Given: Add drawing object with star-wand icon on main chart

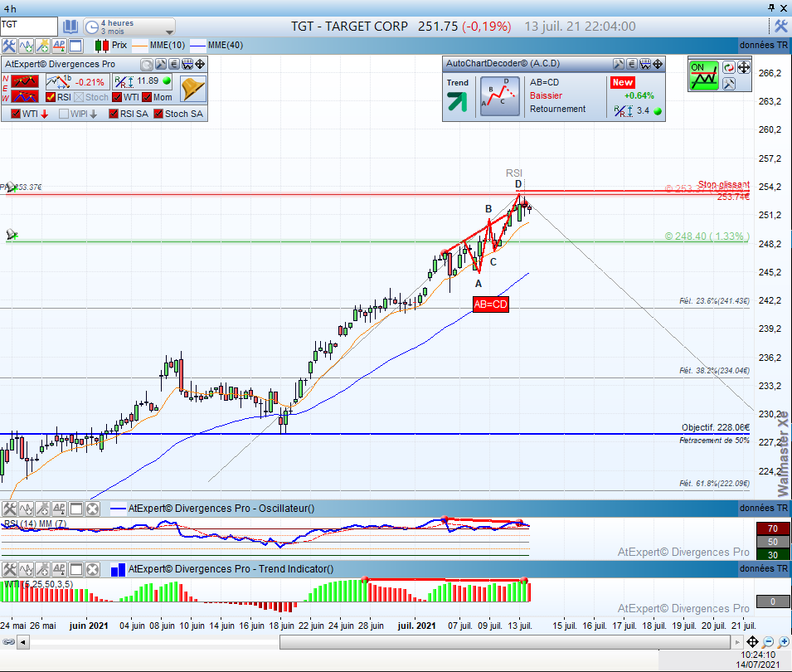Looking at the screenshot, I should click(x=42, y=46).
